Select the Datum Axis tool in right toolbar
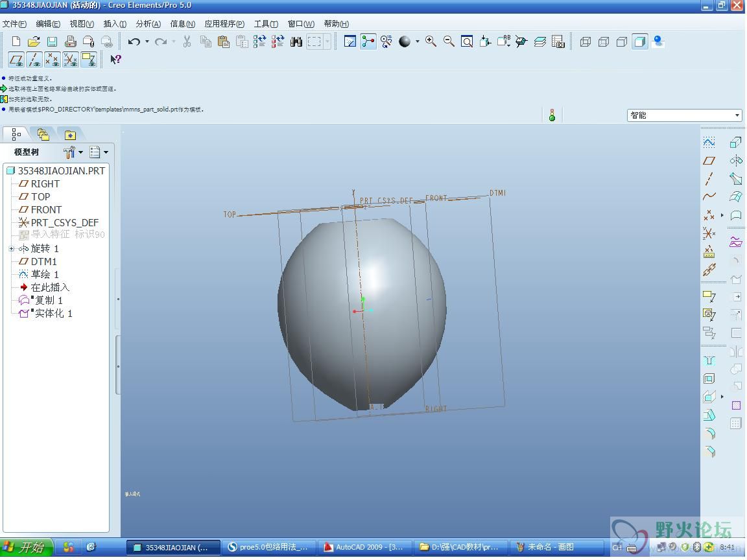This screenshot has width=747, height=560. click(709, 179)
